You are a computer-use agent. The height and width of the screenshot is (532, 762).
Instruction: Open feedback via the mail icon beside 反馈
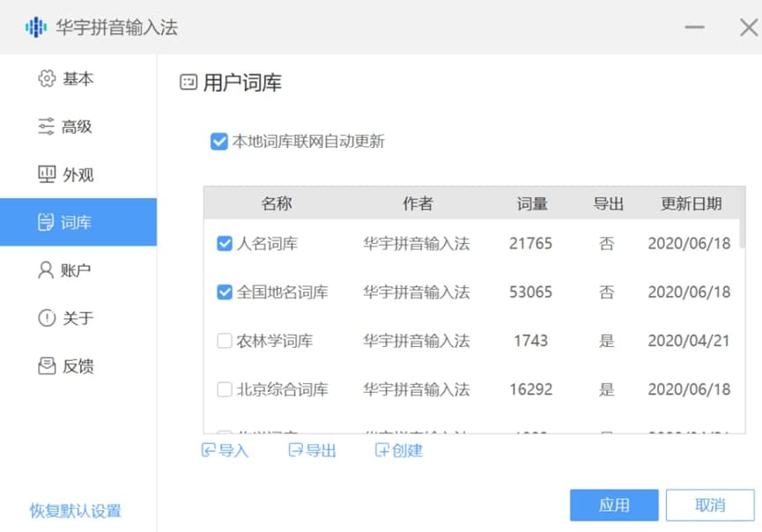pyautogui.click(x=46, y=366)
